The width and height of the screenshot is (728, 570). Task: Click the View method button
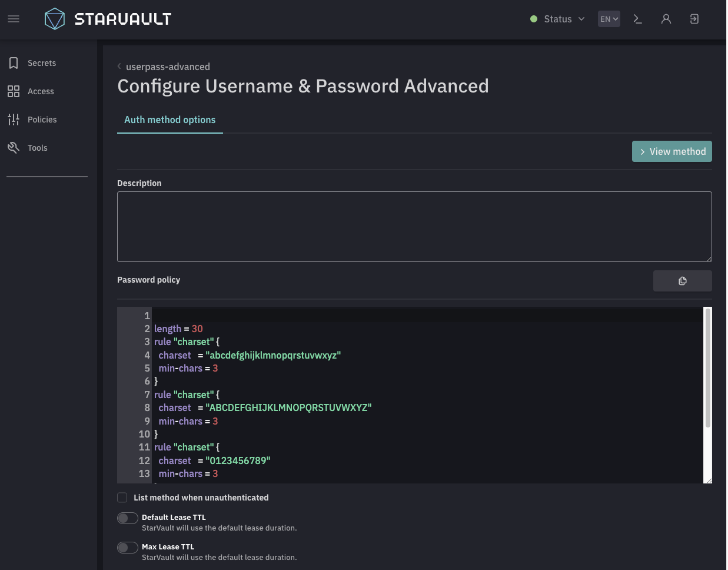[672, 151]
